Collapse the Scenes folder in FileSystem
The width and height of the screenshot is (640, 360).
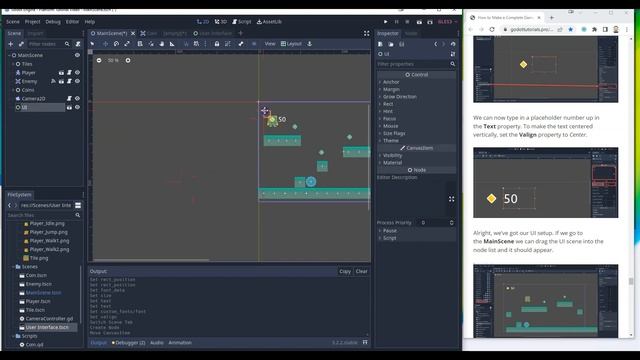pyautogui.click(x=13, y=267)
